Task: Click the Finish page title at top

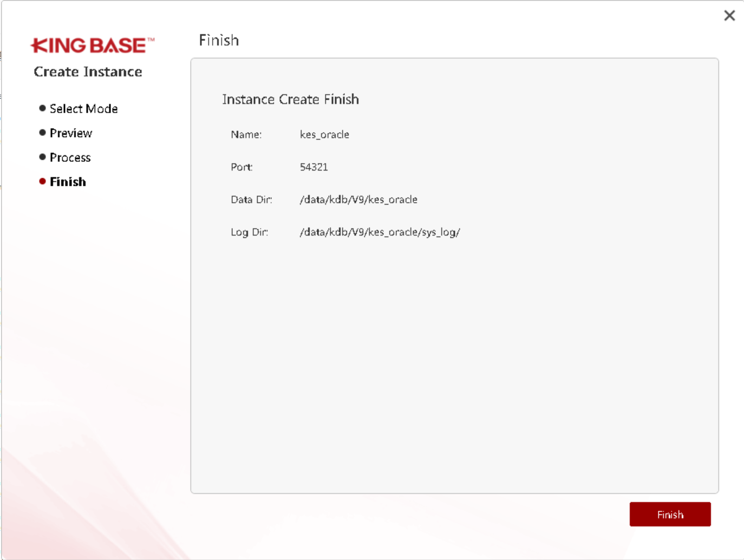Action: 219,40
